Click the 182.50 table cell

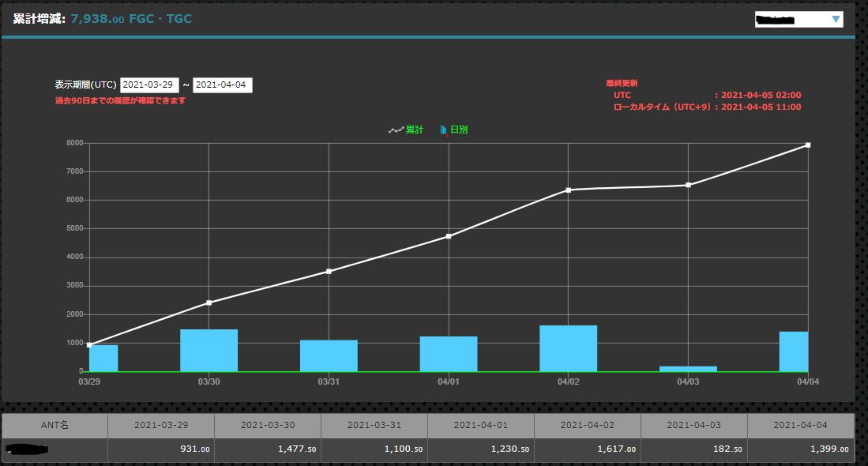click(x=693, y=449)
